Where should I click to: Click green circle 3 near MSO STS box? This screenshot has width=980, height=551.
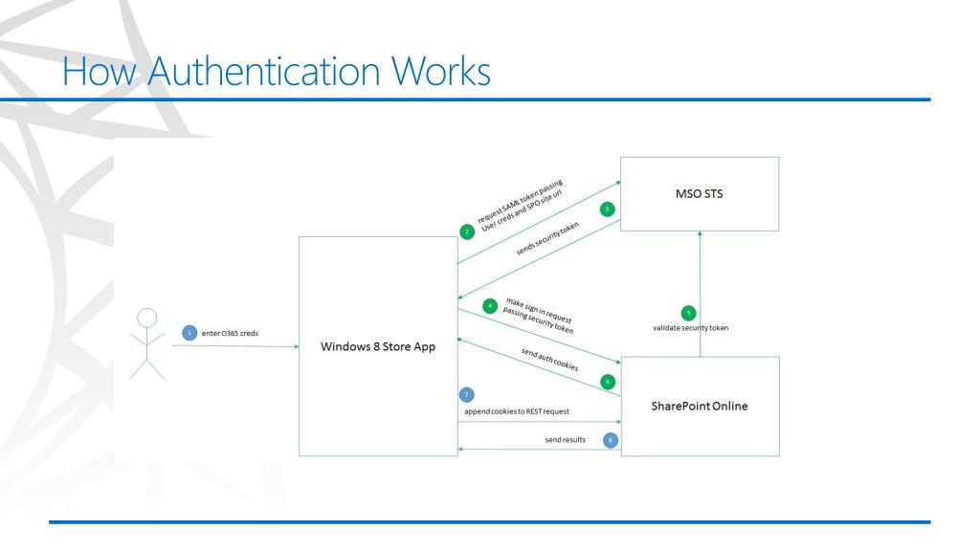607,209
